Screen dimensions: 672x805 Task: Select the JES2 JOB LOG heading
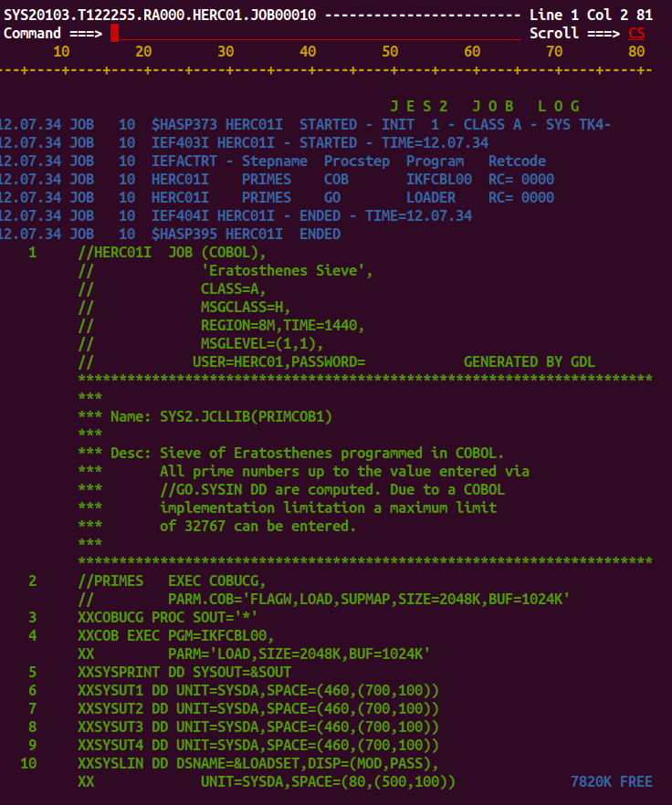pyautogui.click(x=485, y=106)
